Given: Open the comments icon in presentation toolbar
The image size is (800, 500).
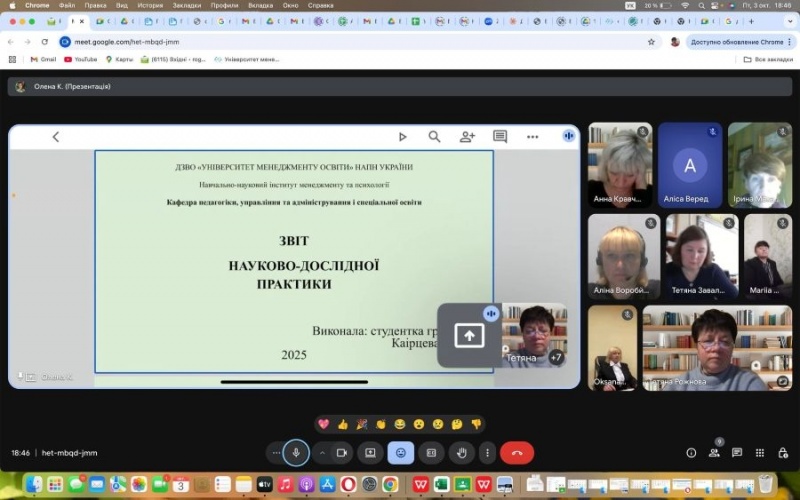Looking at the screenshot, I should tap(500, 137).
